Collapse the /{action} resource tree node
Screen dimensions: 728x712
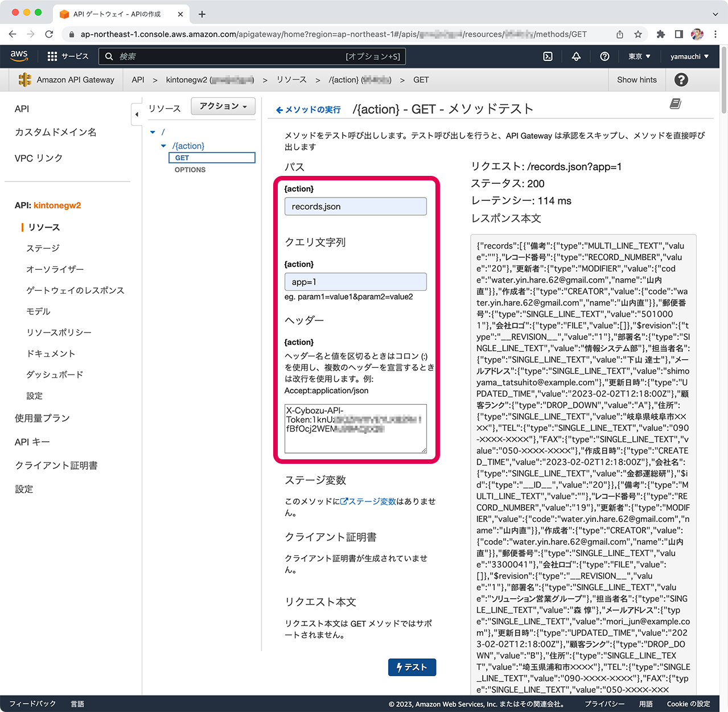pos(163,146)
